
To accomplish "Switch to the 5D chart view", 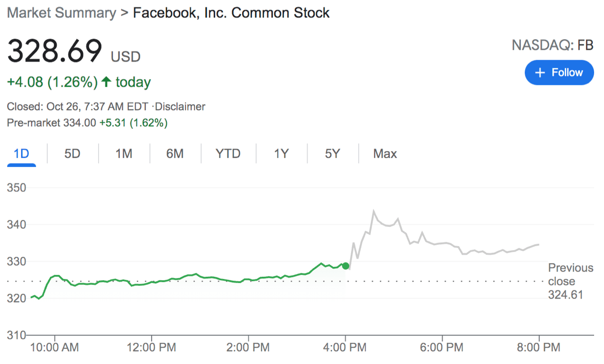I will point(73,153).
